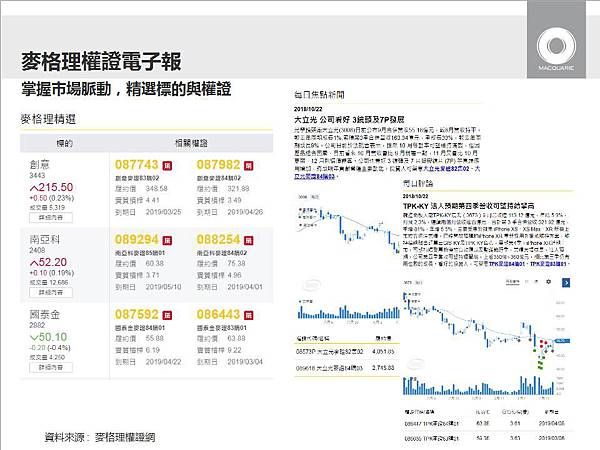Select the TPK warrant row expiring 2019/03/08
The width and height of the screenshot is (600, 450).
point(486,438)
